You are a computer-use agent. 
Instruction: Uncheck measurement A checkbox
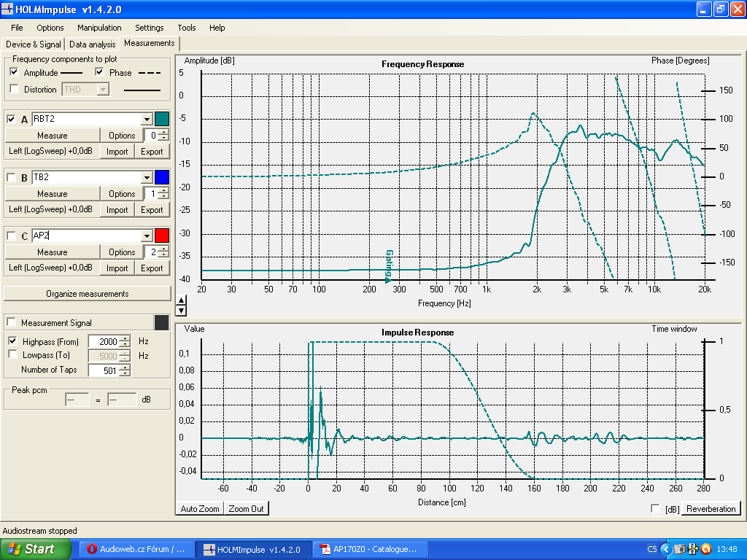coord(12,119)
